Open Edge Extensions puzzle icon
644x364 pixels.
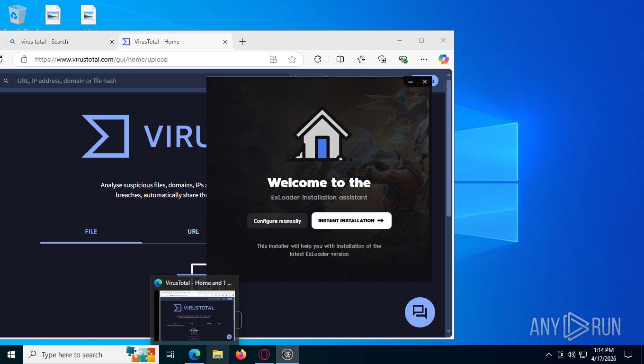(318, 59)
